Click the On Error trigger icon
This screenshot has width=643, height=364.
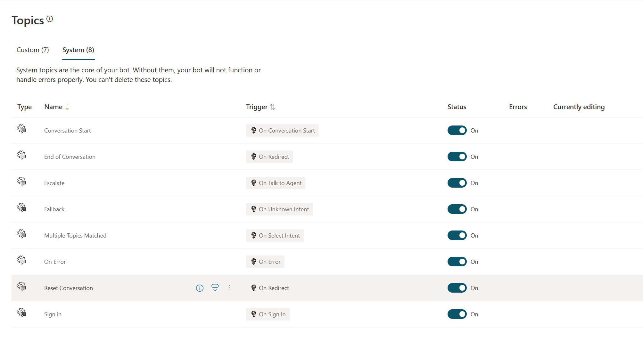coord(253,262)
